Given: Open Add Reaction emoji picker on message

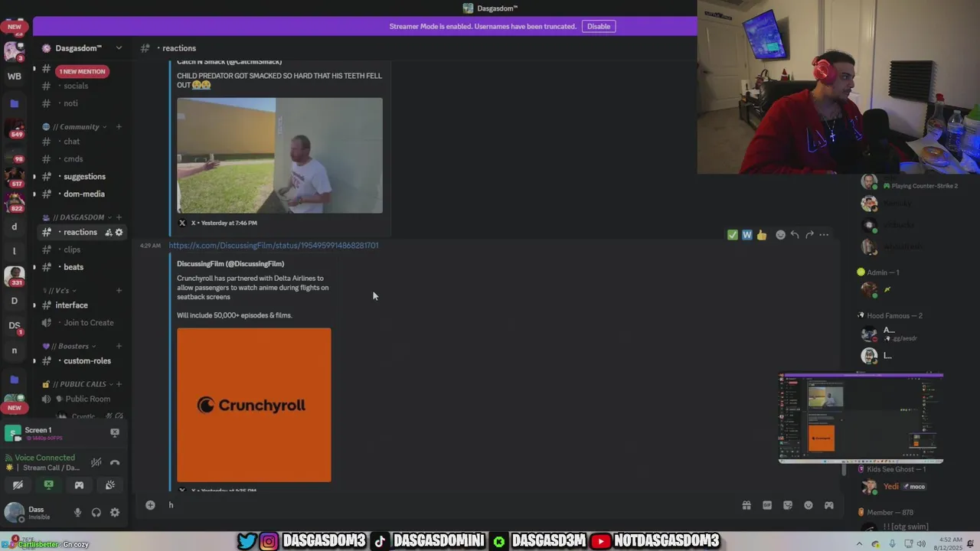Looking at the screenshot, I should click(x=780, y=235).
